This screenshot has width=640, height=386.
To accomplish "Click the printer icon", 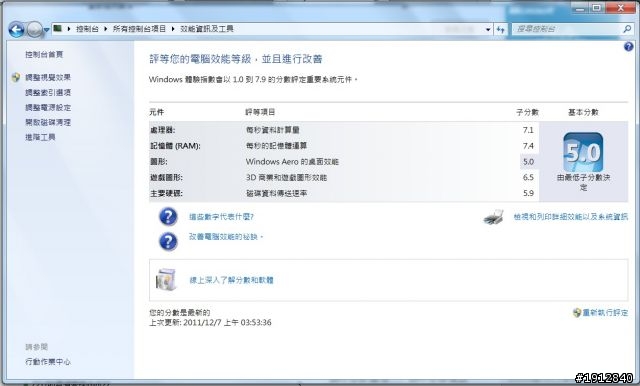I will coord(493,217).
